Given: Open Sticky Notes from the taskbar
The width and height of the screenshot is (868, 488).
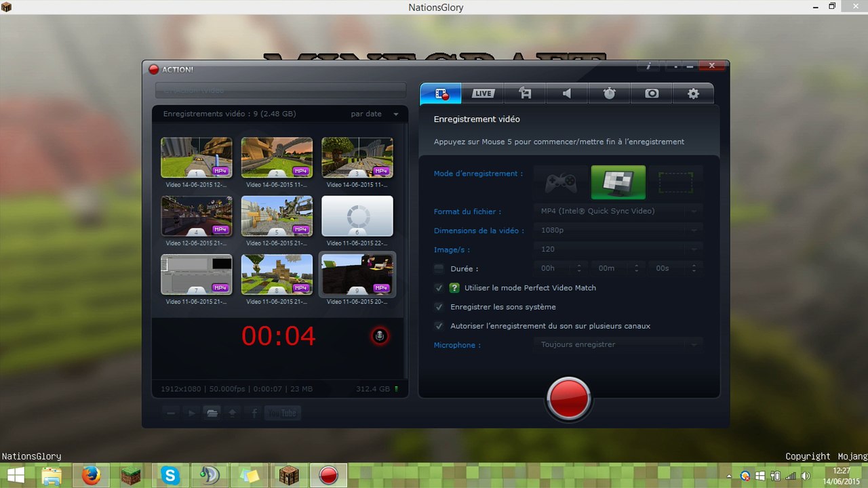Looking at the screenshot, I should click(x=249, y=475).
